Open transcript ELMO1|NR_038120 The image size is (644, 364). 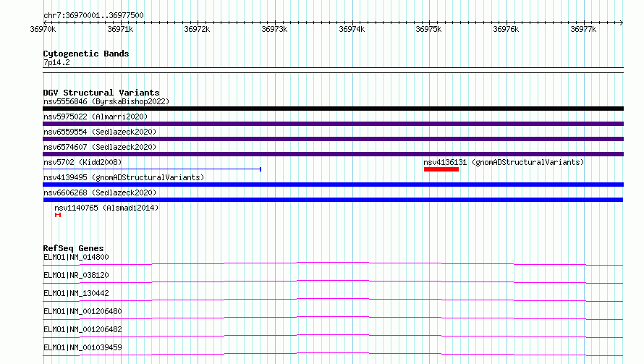(76, 275)
